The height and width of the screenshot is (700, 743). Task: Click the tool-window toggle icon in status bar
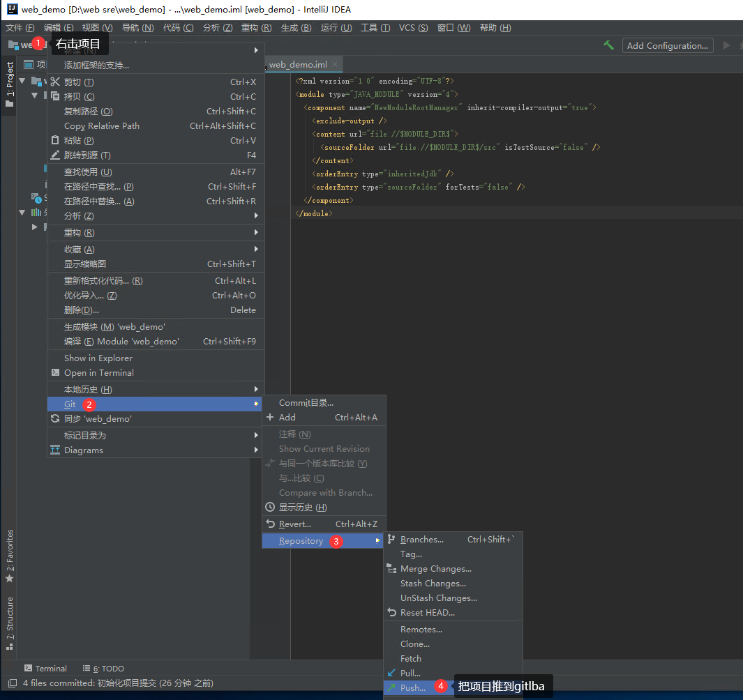pyautogui.click(x=13, y=683)
